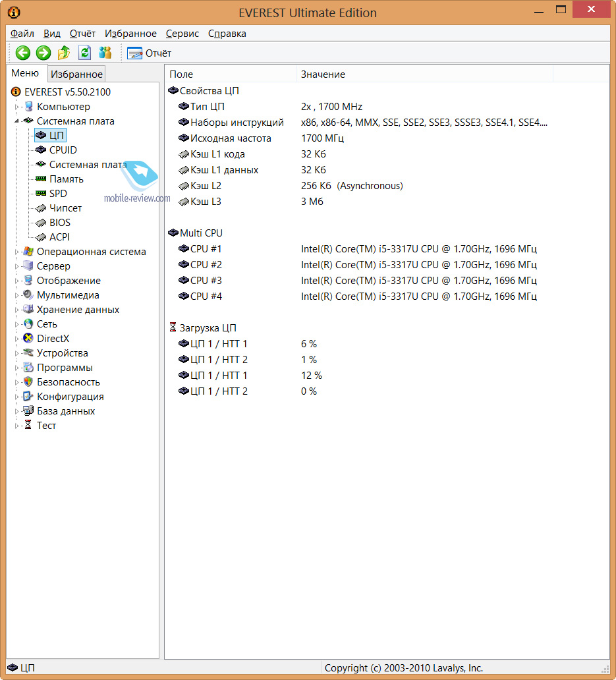Select the Загрузка ЦП group header
Screen dimensions: 616x680
pos(208,328)
